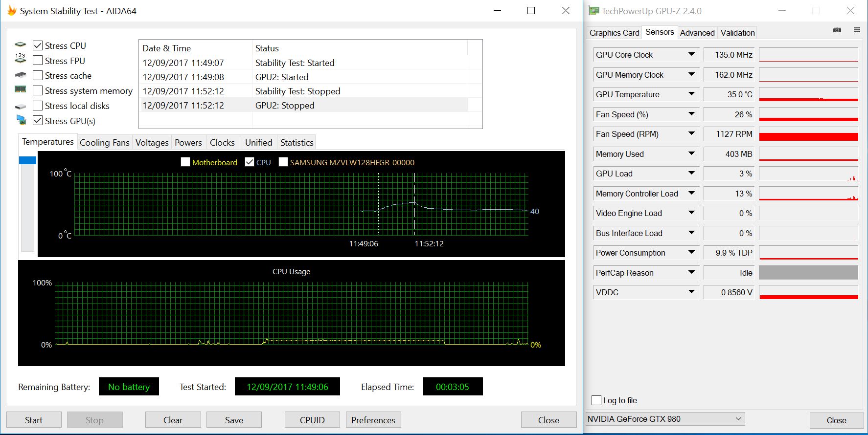The height and width of the screenshot is (435, 868).
Task: Enable the Stress FPU checkbox
Action: point(38,61)
